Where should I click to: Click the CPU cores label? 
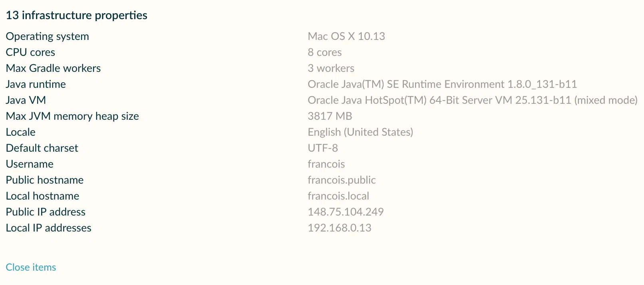(30, 52)
